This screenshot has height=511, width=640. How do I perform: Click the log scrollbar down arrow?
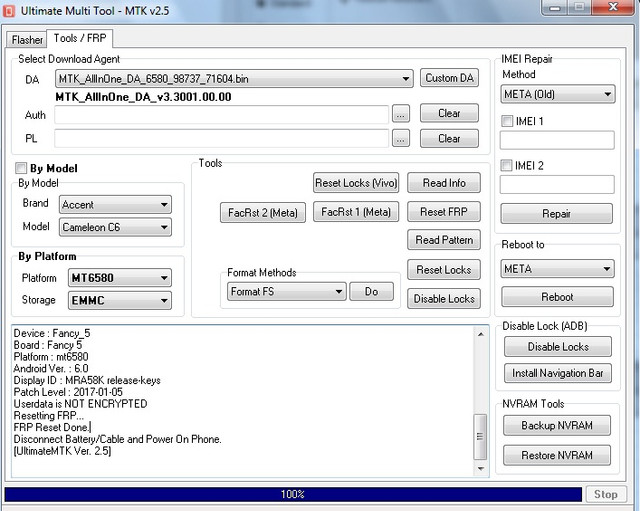pos(481,469)
